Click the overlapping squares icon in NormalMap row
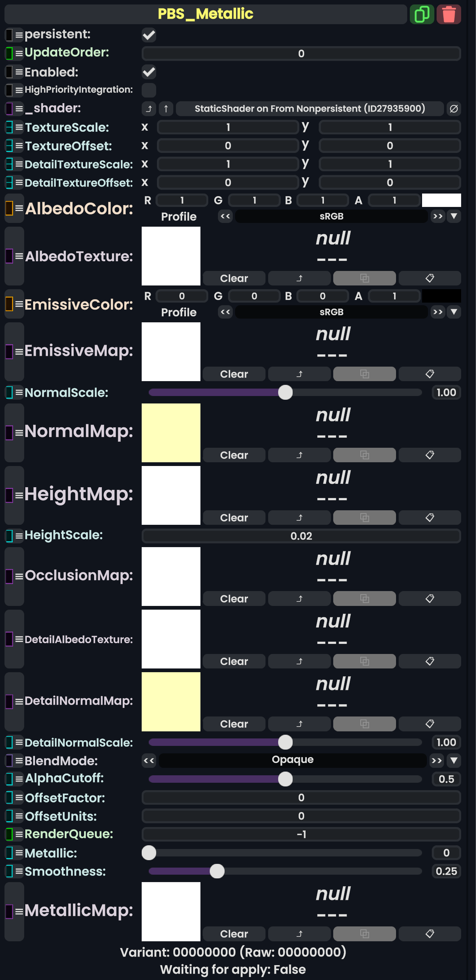The width and height of the screenshot is (476, 980). pyautogui.click(x=364, y=455)
